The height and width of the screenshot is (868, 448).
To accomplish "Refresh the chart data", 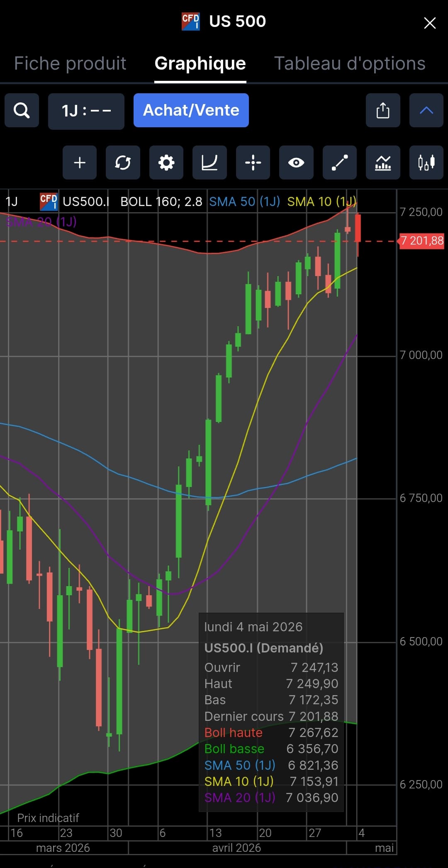I will click(123, 162).
